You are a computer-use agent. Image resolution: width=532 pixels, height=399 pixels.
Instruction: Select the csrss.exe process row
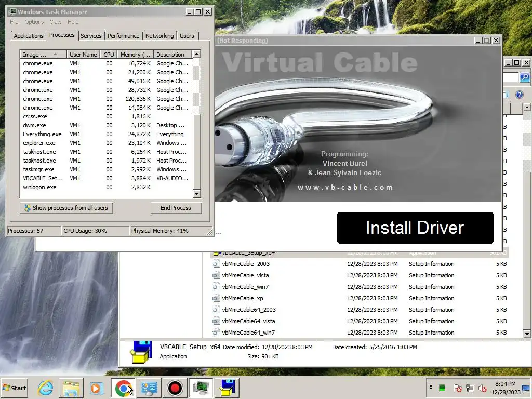point(106,116)
